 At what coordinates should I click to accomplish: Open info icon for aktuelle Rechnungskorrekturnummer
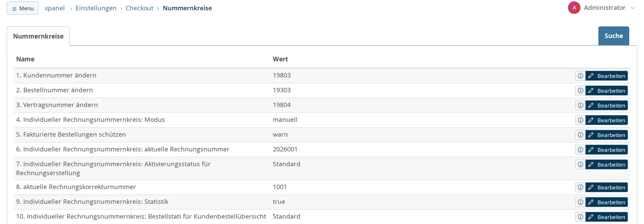pos(580,187)
